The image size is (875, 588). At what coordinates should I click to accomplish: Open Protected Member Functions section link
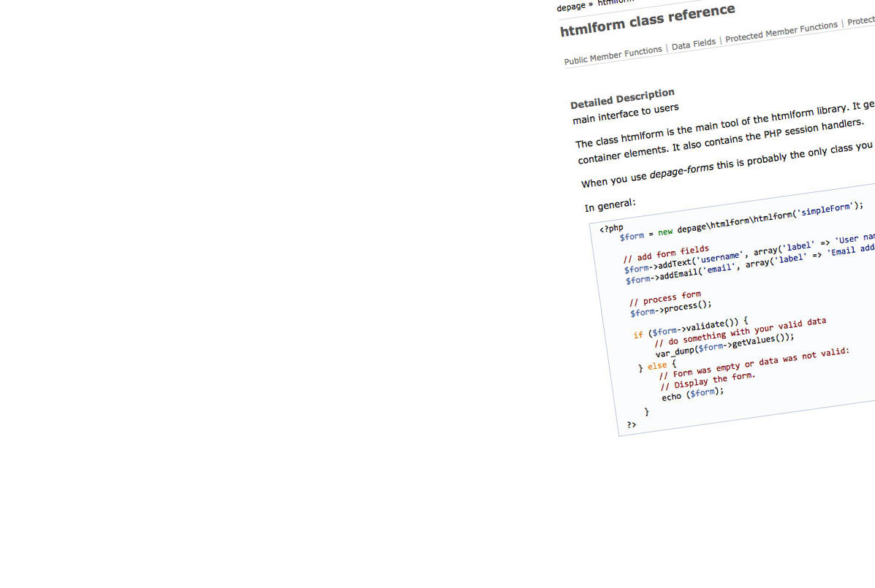781,31
